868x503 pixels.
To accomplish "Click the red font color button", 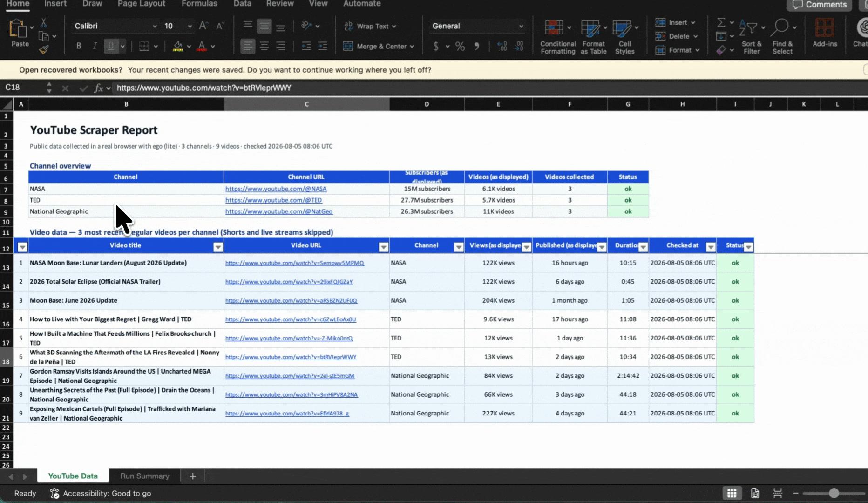I will pyautogui.click(x=202, y=46).
